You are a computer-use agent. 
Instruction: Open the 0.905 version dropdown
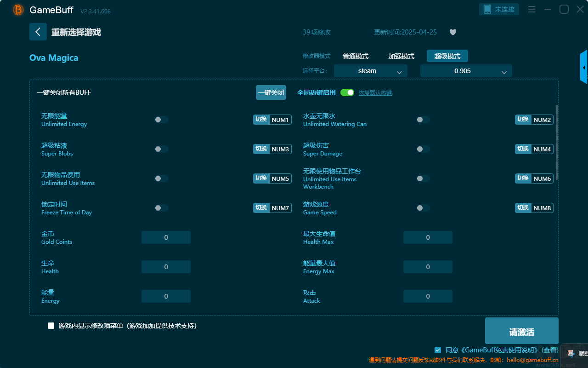coord(466,71)
